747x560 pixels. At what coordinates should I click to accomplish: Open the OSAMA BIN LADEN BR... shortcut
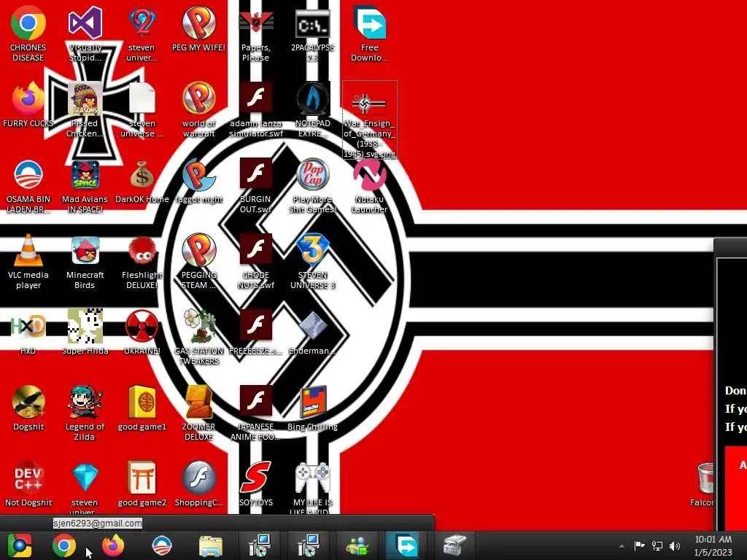coord(28,186)
